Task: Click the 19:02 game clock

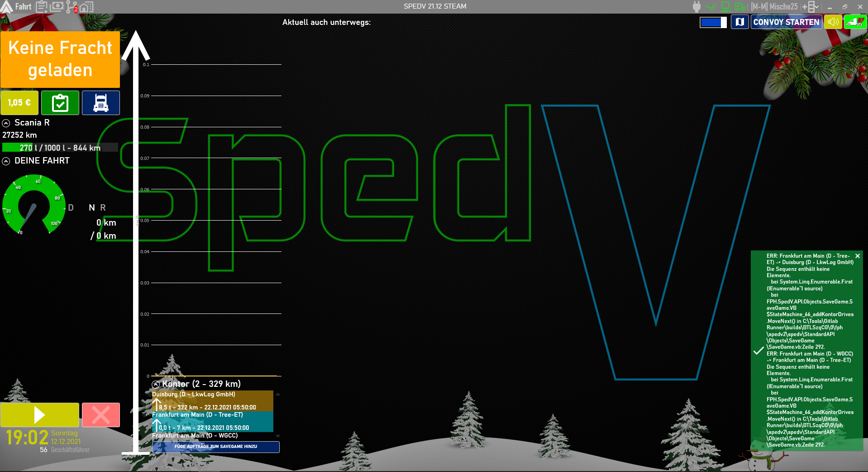Action: click(27, 438)
